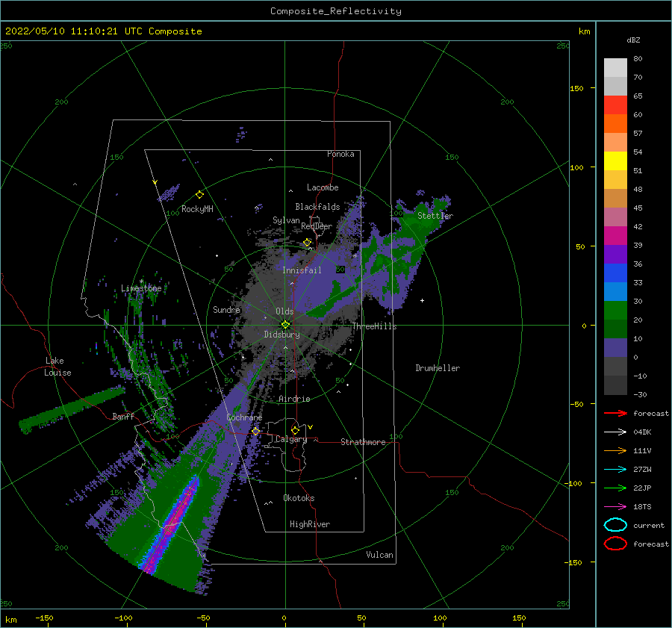Click the purple 0-10 dBZ color swatch

click(615, 348)
